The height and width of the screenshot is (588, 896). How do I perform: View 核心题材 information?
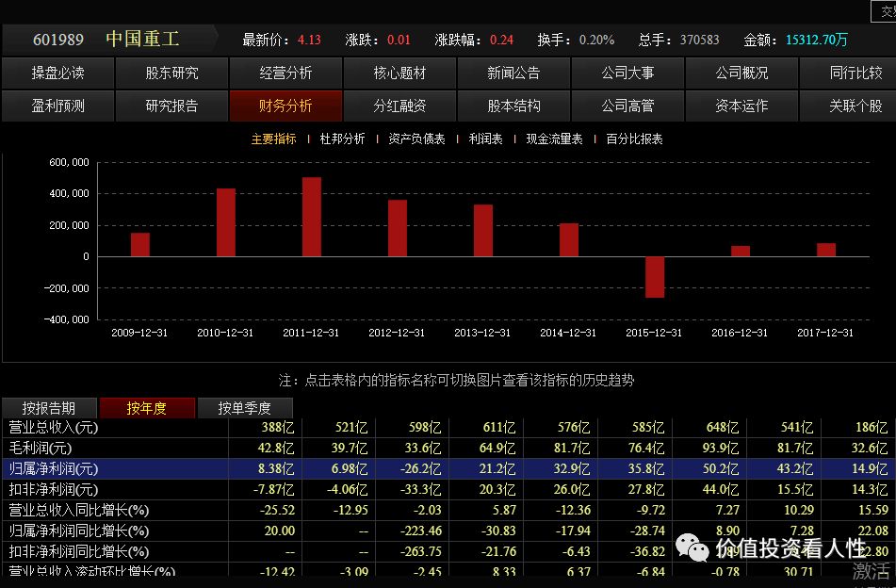coord(399,73)
